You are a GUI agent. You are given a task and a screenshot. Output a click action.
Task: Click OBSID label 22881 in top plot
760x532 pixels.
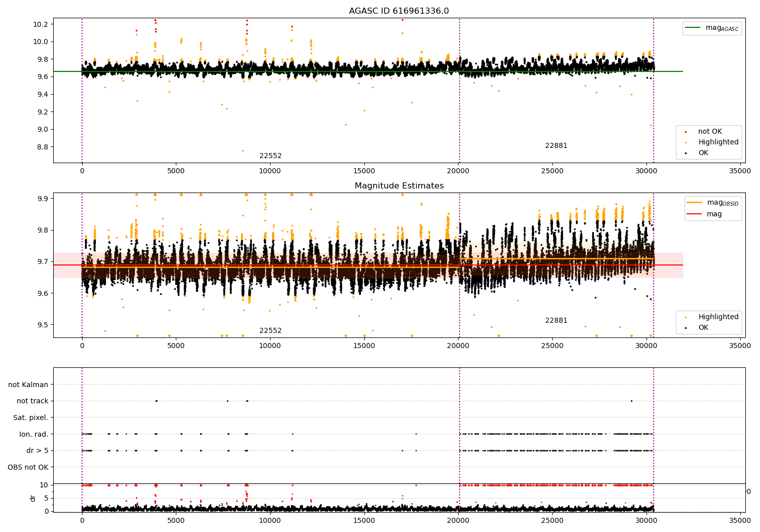coord(556,146)
